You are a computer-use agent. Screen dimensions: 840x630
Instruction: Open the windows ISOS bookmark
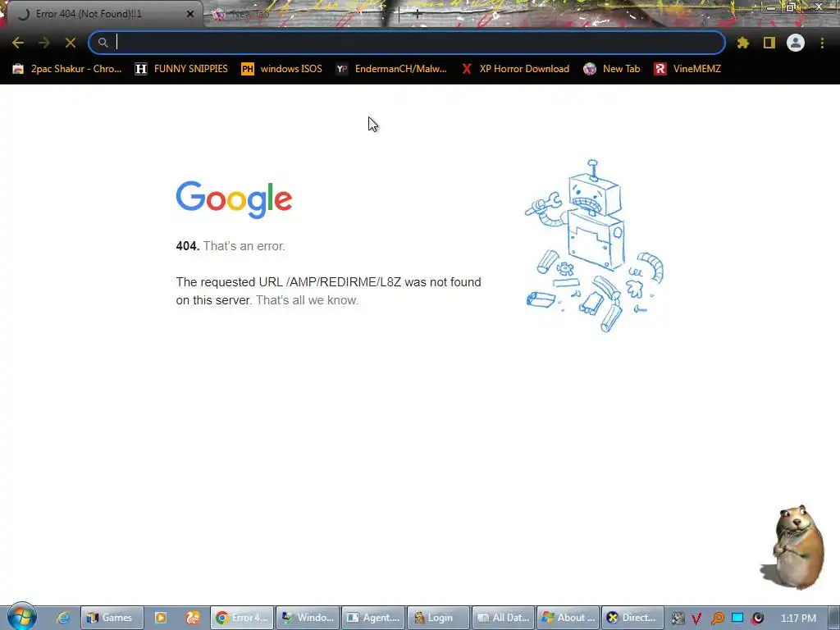(282, 69)
